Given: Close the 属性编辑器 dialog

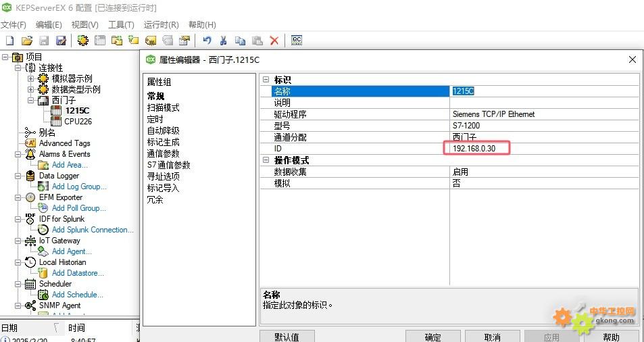Looking at the screenshot, I should (x=633, y=60).
